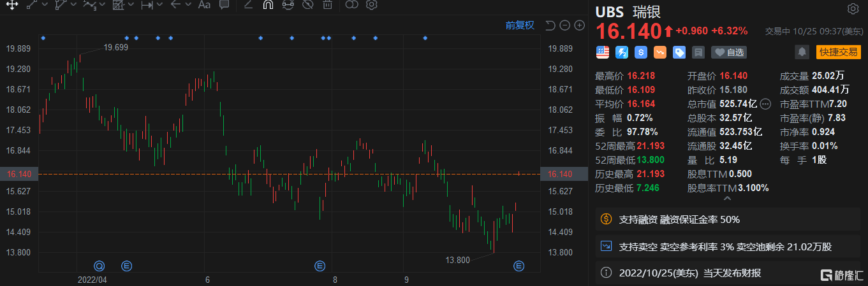Image resolution: width=868 pixels, height=286 pixels.
Task: Click the blue dollar sign icon
Action: pos(641,52)
